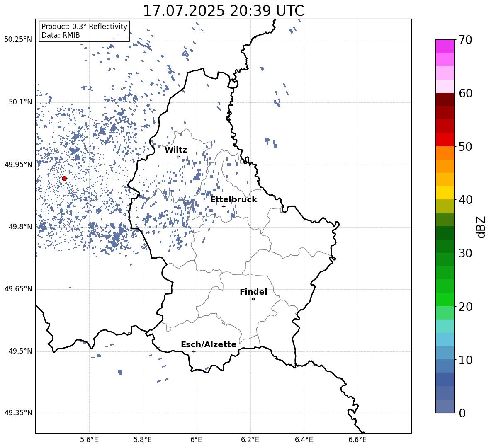Click the 6.2°E longitude label
Image resolution: width=491 pixels, height=448 pixels.
(x=250, y=440)
